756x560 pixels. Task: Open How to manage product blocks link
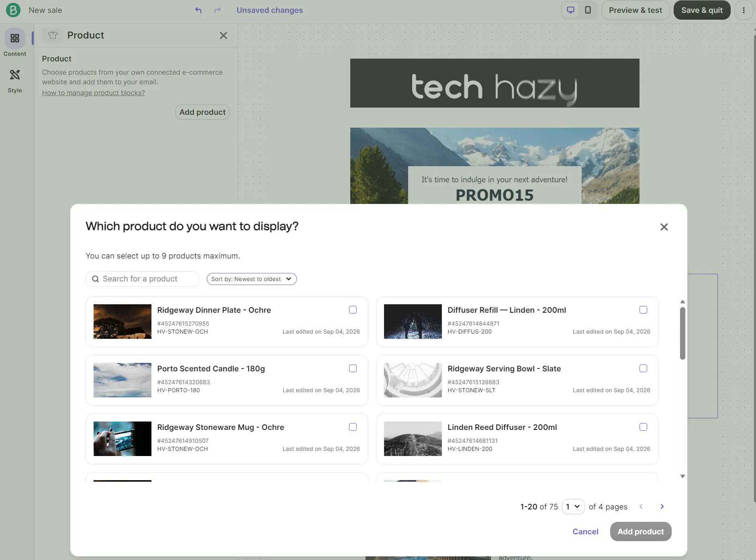point(94,93)
